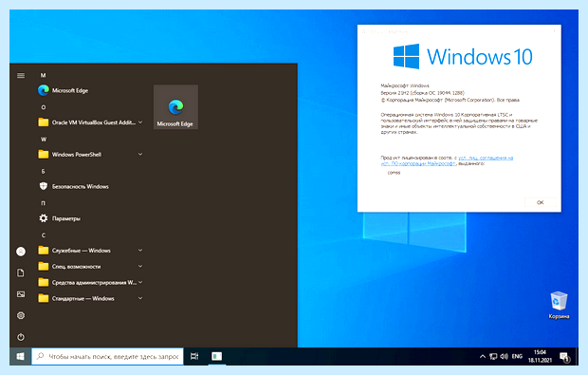Open Pictures icon in Start sidebar

coord(21,294)
